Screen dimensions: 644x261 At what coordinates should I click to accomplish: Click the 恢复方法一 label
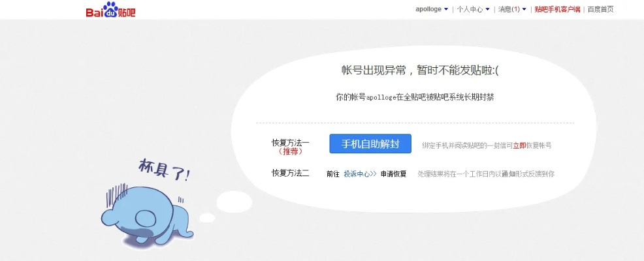[290, 142]
